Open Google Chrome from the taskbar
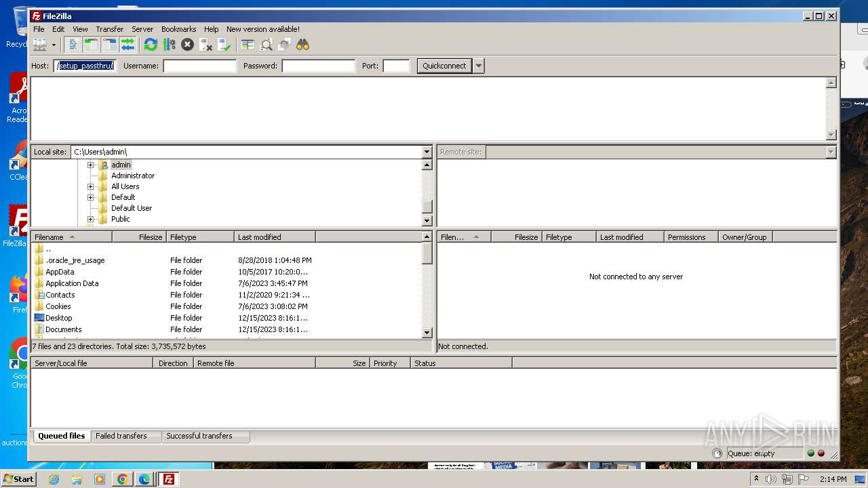Viewport: 868px width, 488px height. point(122,479)
